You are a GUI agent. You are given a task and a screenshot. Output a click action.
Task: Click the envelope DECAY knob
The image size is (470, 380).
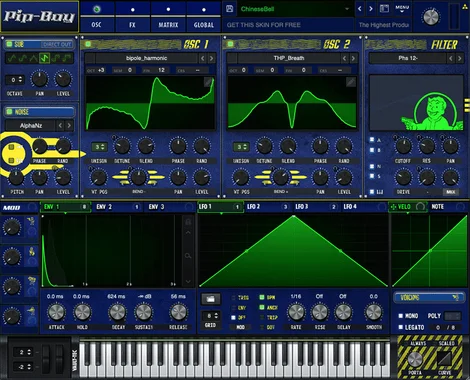coord(117,312)
